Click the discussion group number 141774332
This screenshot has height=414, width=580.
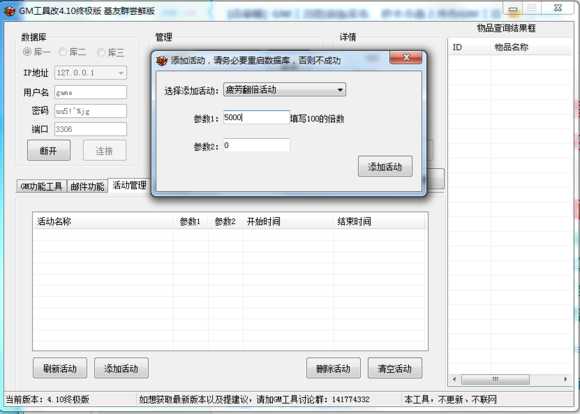(x=350, y=400)
